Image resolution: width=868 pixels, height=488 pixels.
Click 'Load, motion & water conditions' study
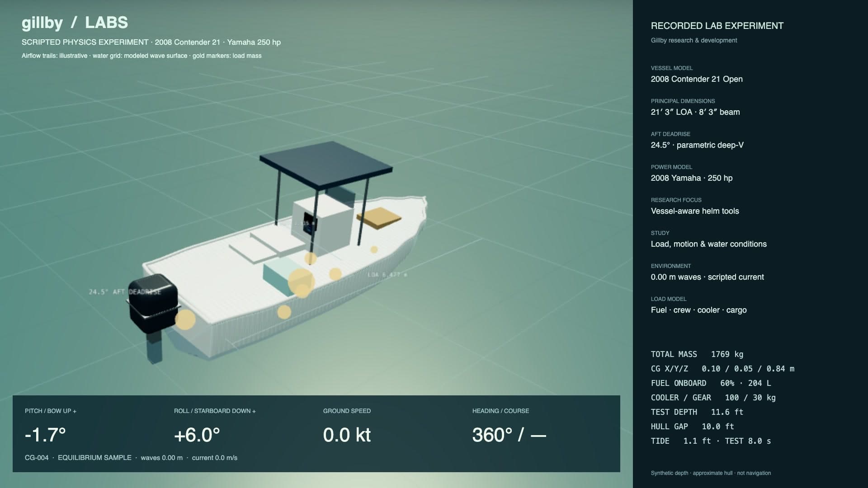(x=709, y=244)
